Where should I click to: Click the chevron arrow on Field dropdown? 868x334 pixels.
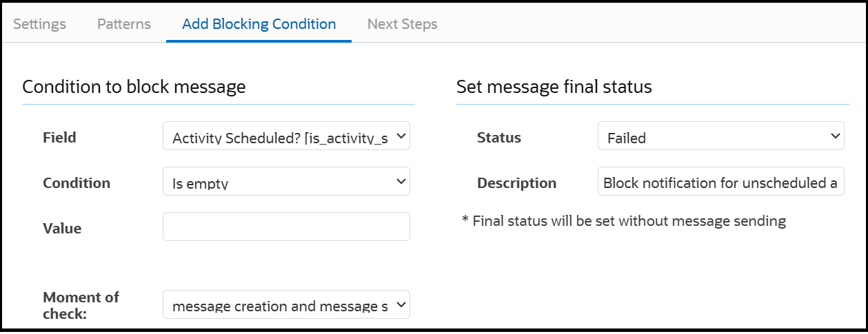point(401,136)
